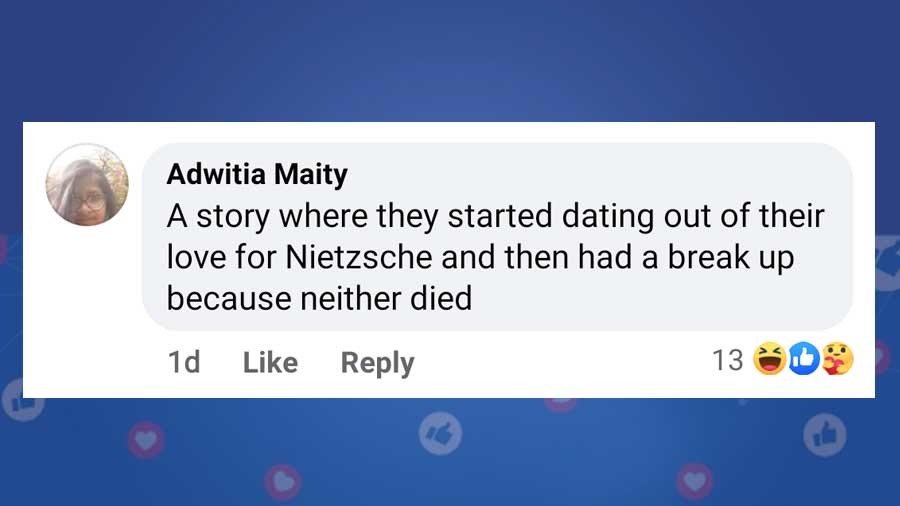Click the pink heart at bottom left-center

click(283, 482)
